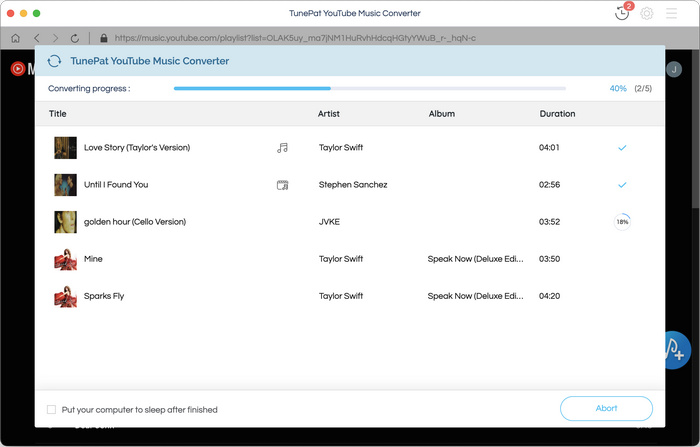Click the checkmark for Love Story row
700x447 pixels.
coord(622,148)
